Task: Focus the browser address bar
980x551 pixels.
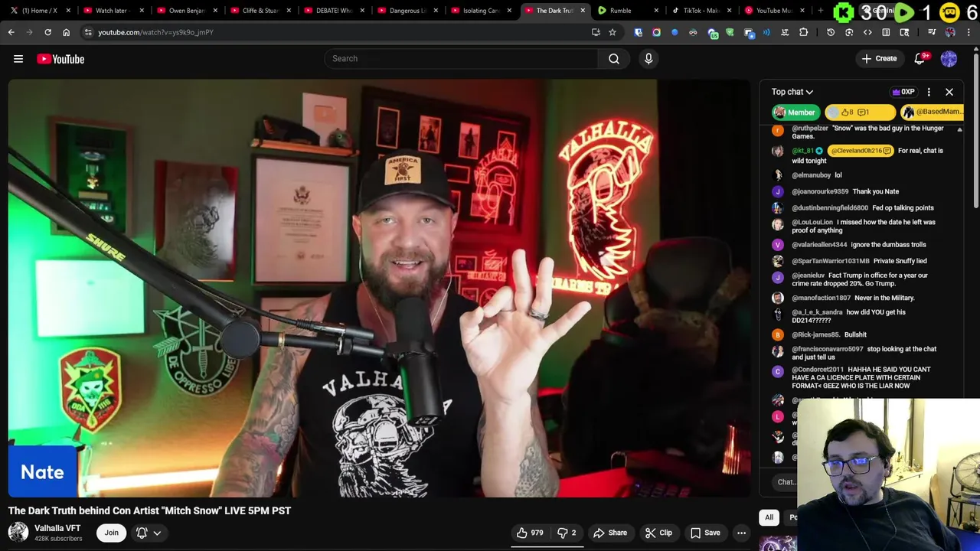Action: tap(337, 32)
